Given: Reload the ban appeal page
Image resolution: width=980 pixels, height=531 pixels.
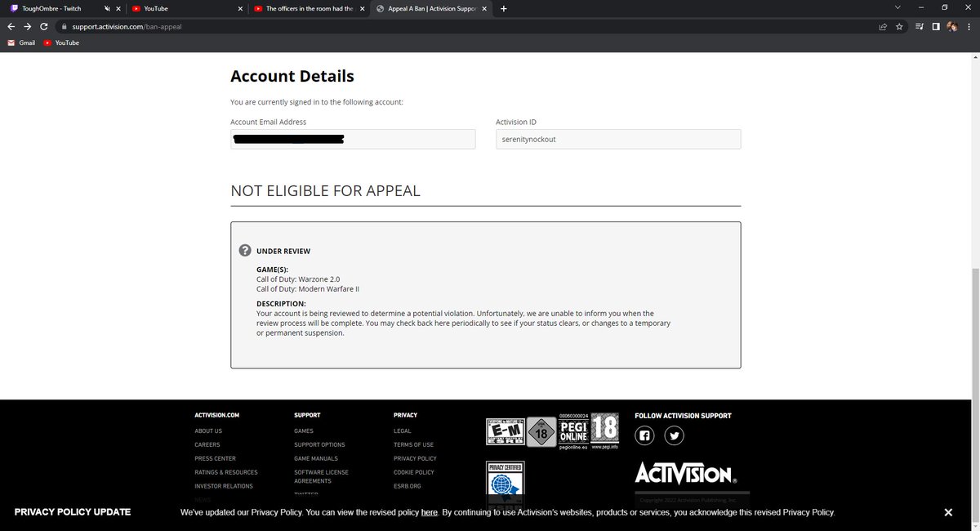Looking at the screenshot, I should pyautogui.click(x=44, y=26).
